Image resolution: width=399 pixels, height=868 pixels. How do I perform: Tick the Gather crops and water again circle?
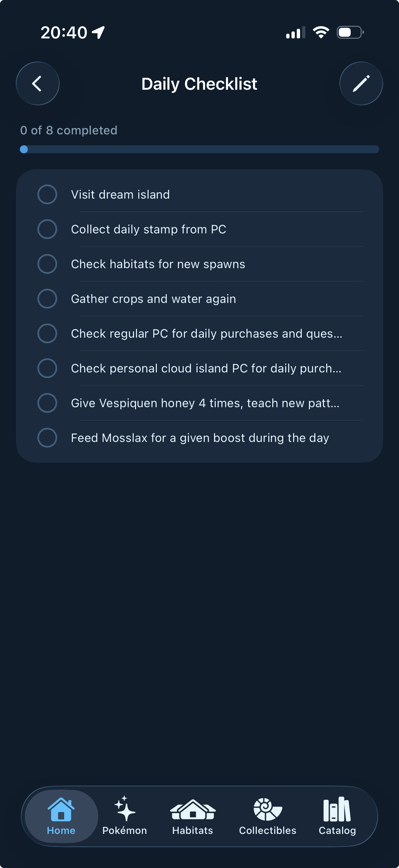click(x=47, y=299)
